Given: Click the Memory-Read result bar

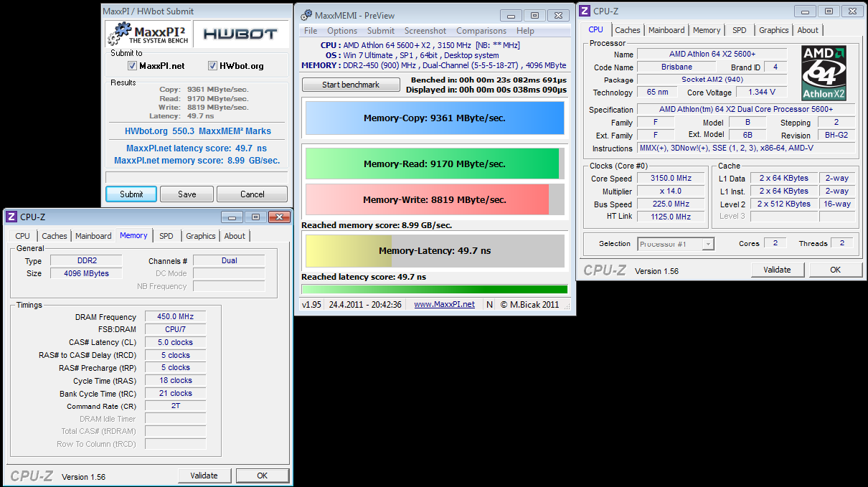Looking at the screenshot, I should tap(435, 164).
